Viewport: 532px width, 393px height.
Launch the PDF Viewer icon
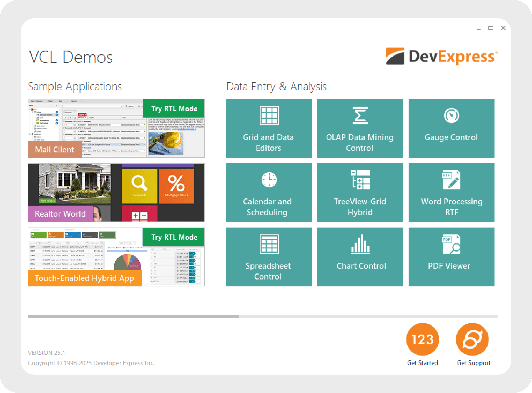tap(451, 244)
